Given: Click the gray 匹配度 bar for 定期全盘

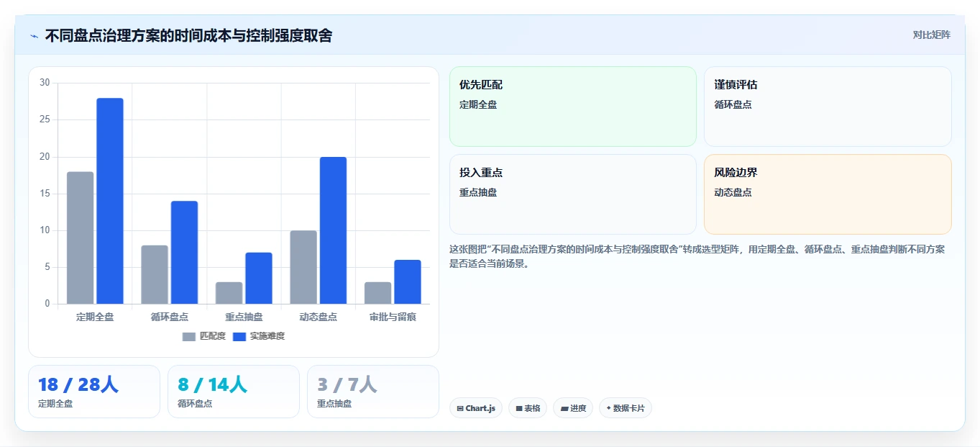Looking at the screenshot, I should tap(81, 238).
